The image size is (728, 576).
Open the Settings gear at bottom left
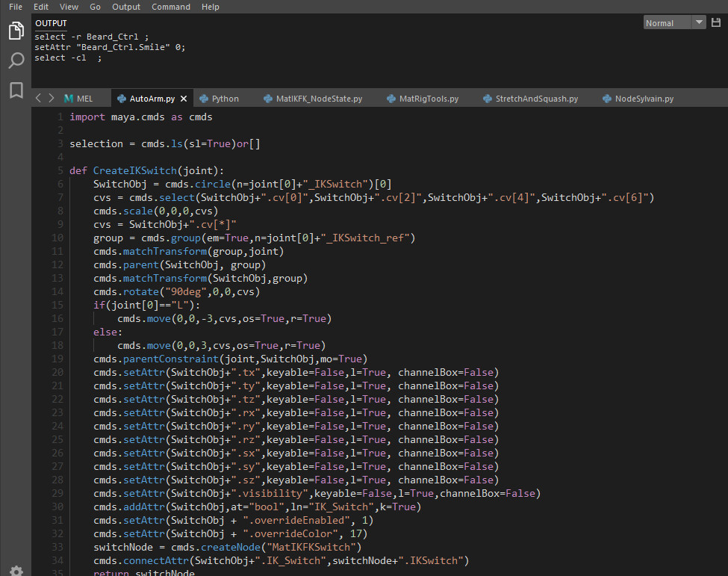pyautogui.click(x=16, y=572)
